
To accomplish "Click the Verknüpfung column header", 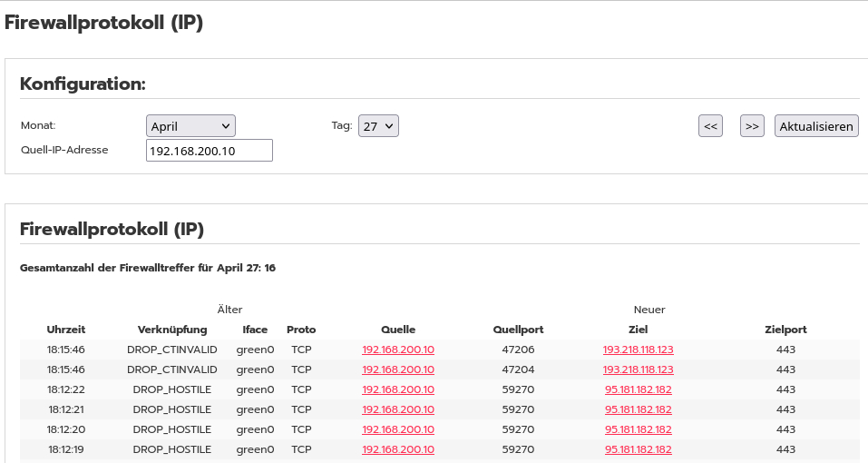I will pyautogui.click(x=172, y=330).
